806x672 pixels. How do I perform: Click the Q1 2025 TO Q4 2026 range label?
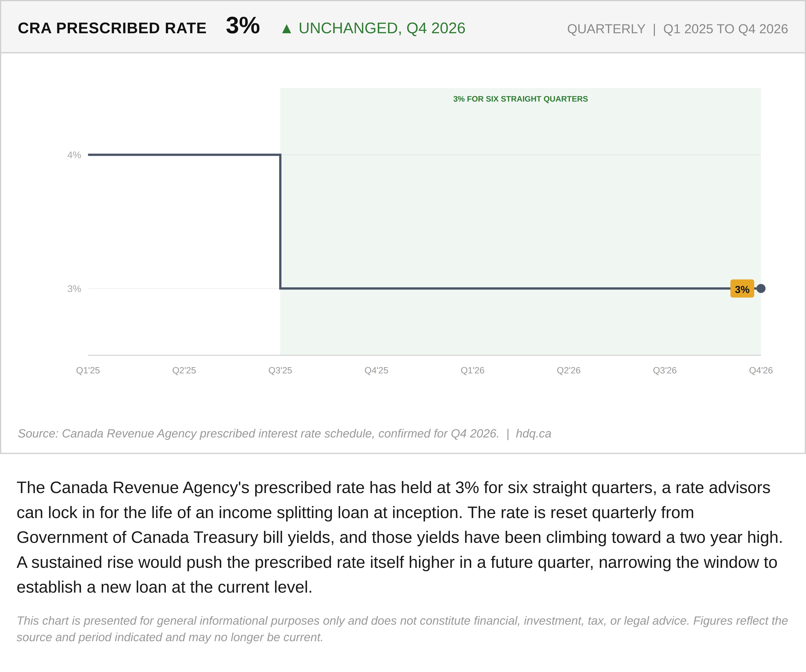(x=725, y=29)
